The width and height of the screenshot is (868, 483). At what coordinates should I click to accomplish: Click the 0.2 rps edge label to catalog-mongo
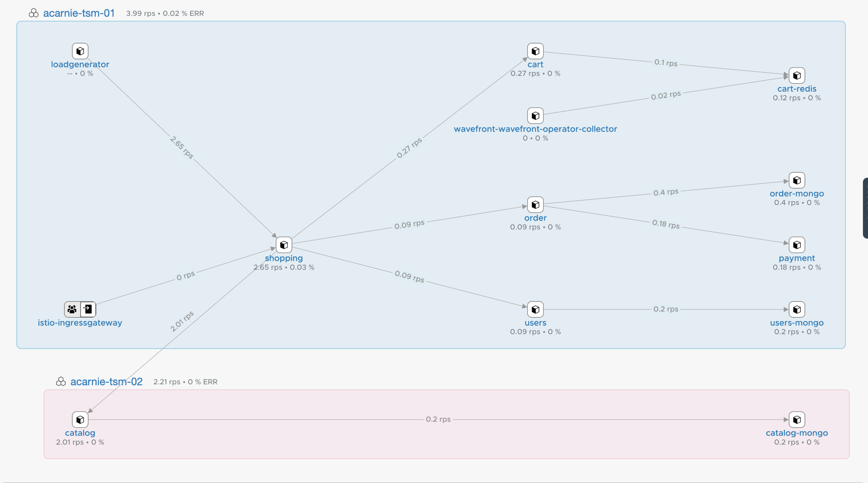tap(438, 419)
